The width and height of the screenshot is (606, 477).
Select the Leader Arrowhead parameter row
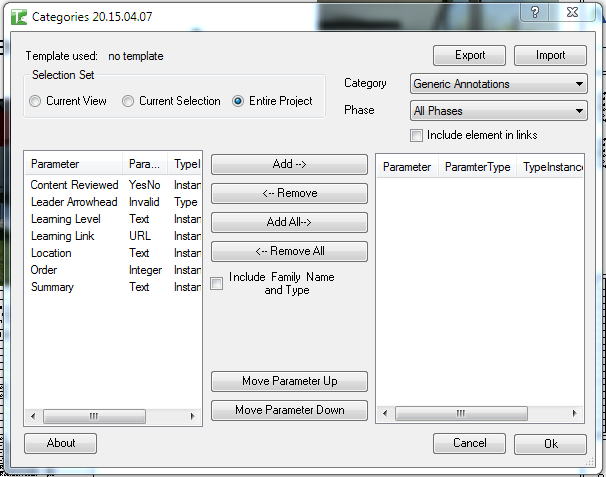coord(113,202)
